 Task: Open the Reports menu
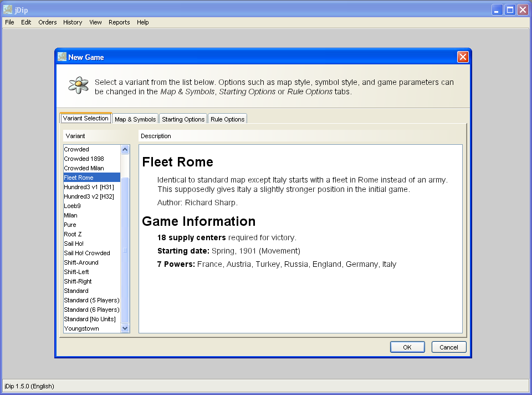coord(119,22)
